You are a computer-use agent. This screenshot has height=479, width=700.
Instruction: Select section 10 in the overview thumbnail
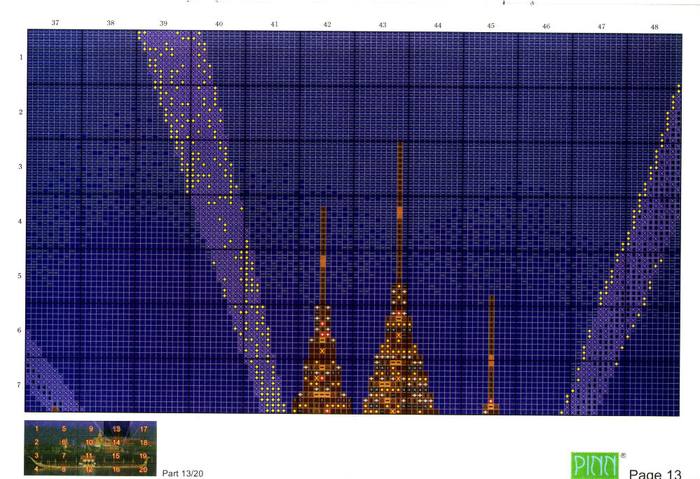tap(90, 442)
